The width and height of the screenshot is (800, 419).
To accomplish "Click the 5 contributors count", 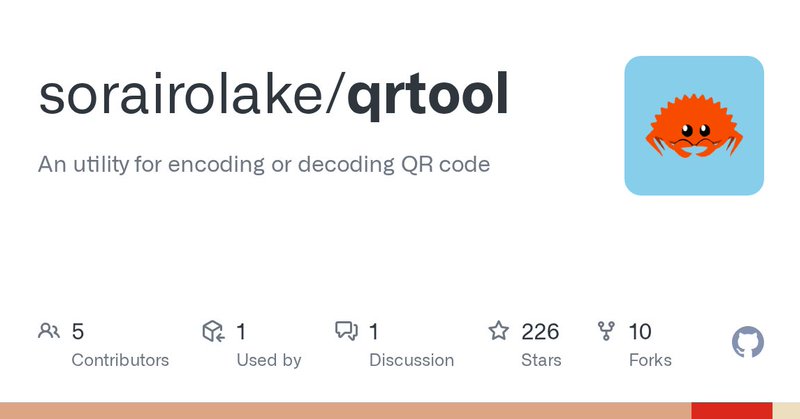I will pyautogui.click(x=78, y=331).
